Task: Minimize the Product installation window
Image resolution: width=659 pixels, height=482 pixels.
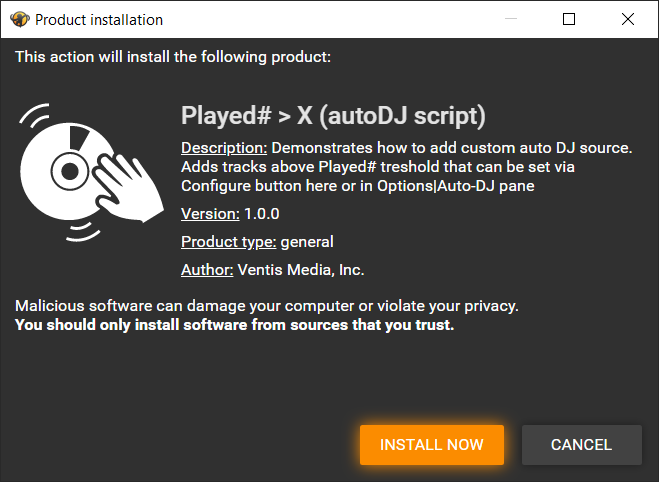Action: coord(511,19)
